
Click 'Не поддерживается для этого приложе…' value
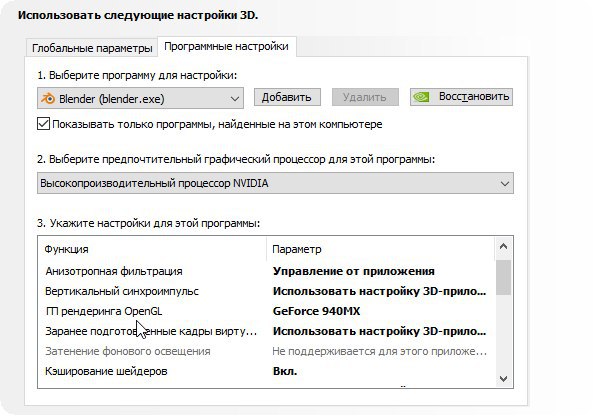pos(379,352)
